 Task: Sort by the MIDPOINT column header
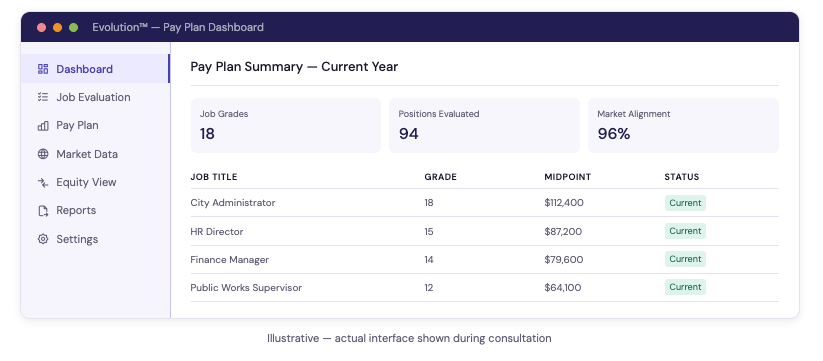coord(568,177)
